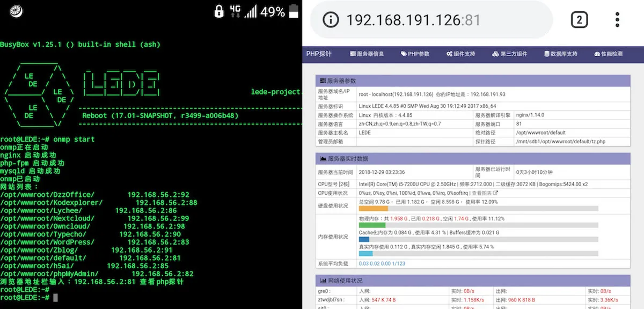Open the tab switcher showing 2 tabs
The width and height of the screenshot is (644, 309).
pos(579,20)
